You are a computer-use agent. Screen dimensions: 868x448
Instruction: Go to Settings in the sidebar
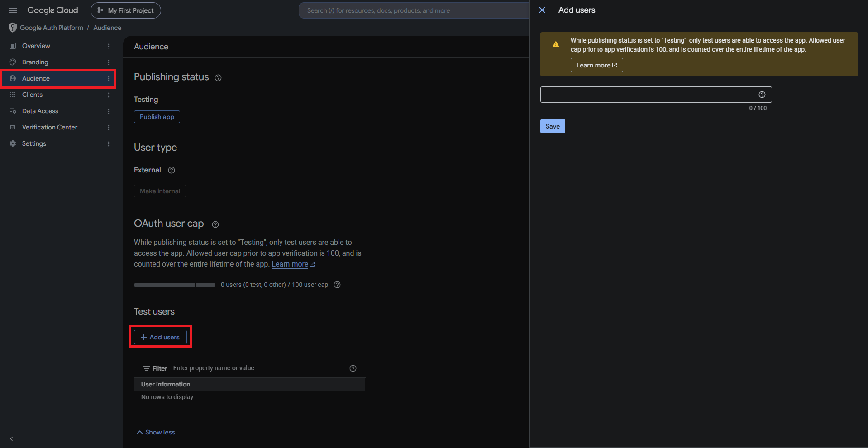(34, 143)
